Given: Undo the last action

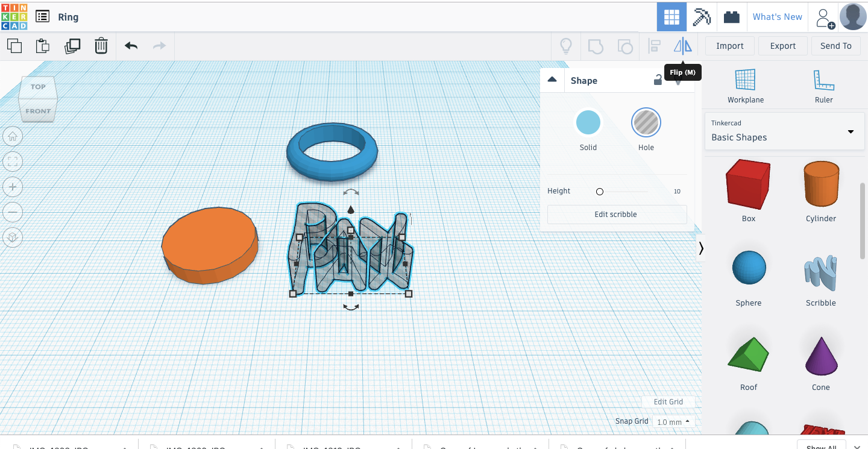Looking at the screenshot, I should coord(131,46).
